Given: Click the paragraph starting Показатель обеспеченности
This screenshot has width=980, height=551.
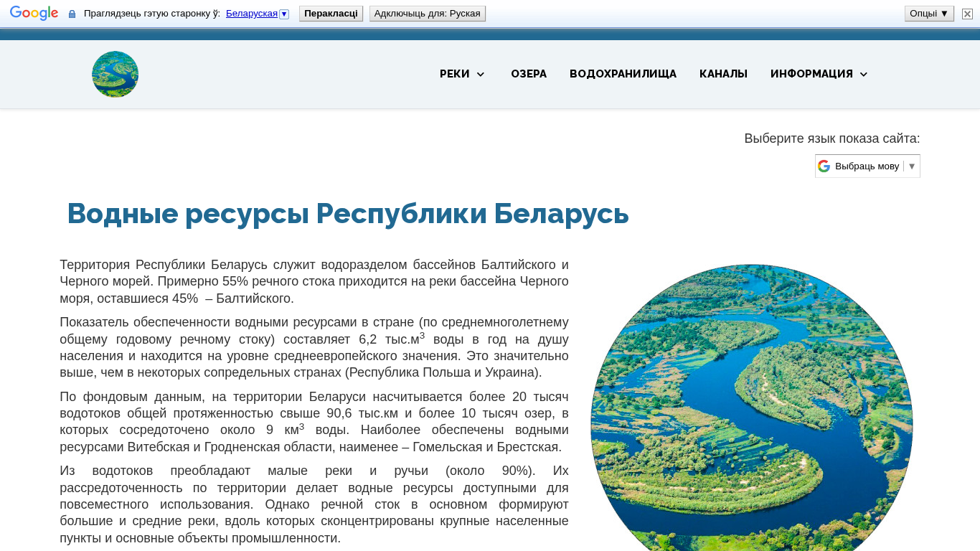Looking at the screenshot, I should coord(314,347).
